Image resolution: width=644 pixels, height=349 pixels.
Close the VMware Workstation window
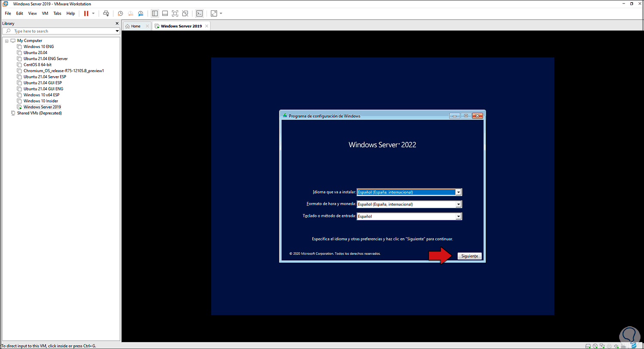point(639,3)
